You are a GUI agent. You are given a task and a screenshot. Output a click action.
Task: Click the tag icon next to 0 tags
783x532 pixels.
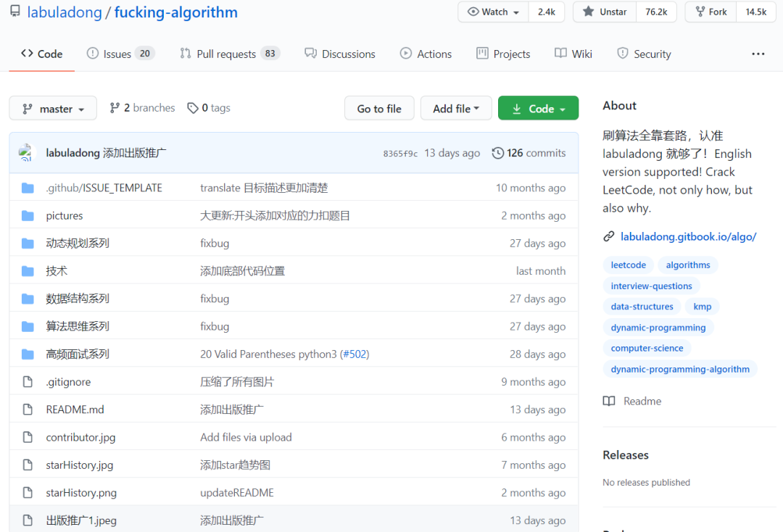pyautogui.click(x=192, y=108)
